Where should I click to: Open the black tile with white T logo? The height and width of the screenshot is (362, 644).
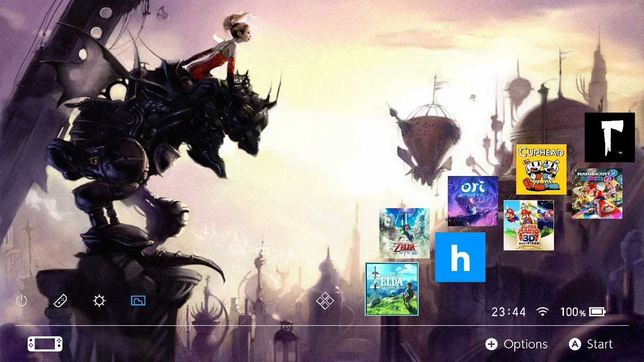610,137
